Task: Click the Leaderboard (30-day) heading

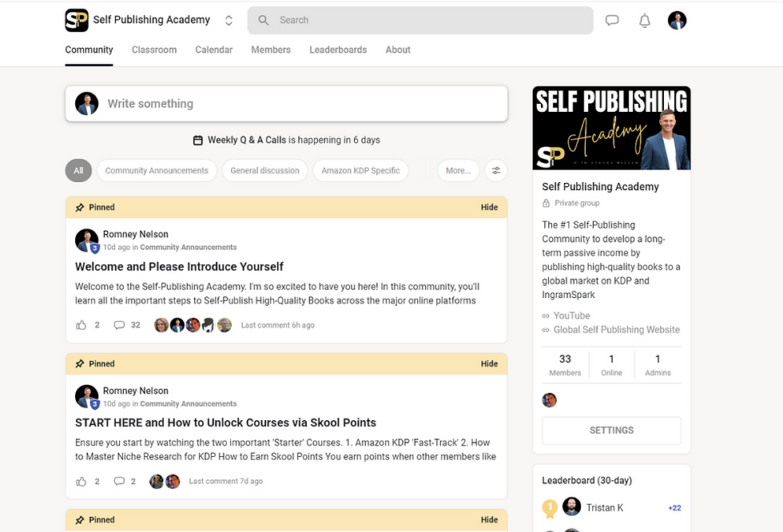Action: (586, 481)
